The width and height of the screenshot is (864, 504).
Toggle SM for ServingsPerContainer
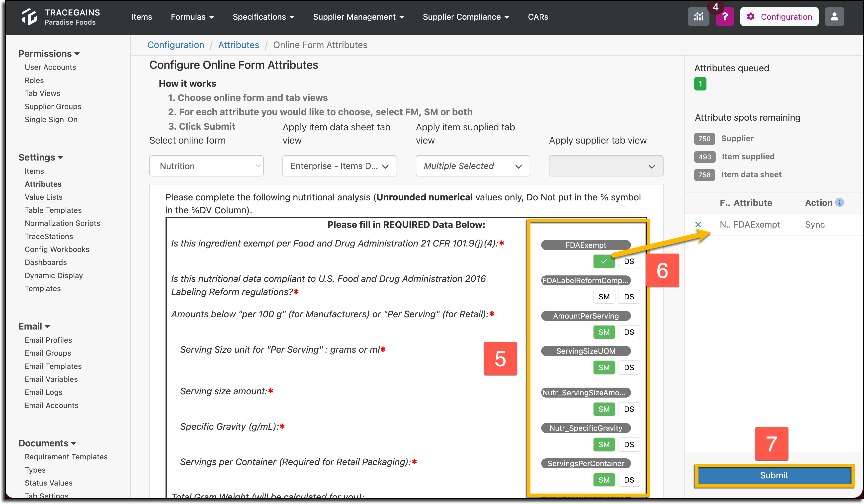pos(604,480)
